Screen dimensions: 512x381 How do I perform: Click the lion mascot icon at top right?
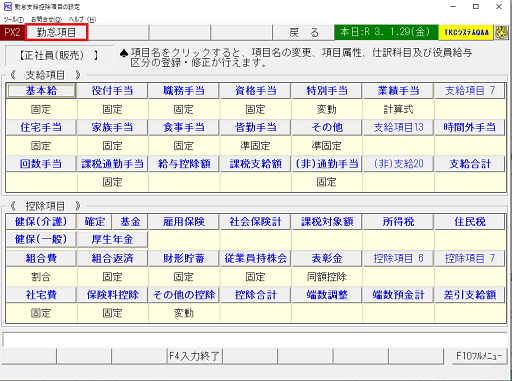pyautogui.click(x=502, y=32)
